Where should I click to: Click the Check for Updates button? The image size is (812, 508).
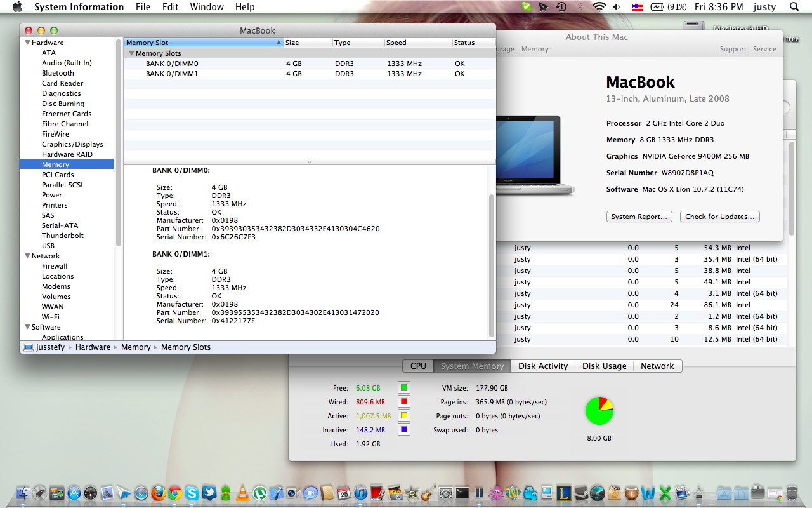[x=720, y=217]
